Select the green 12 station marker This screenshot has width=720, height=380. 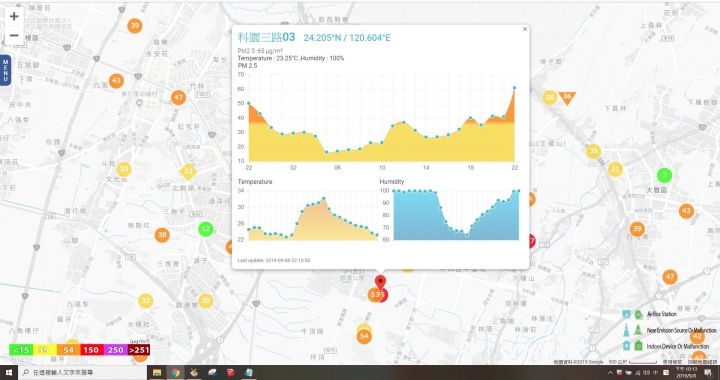[x=205, y=229]
